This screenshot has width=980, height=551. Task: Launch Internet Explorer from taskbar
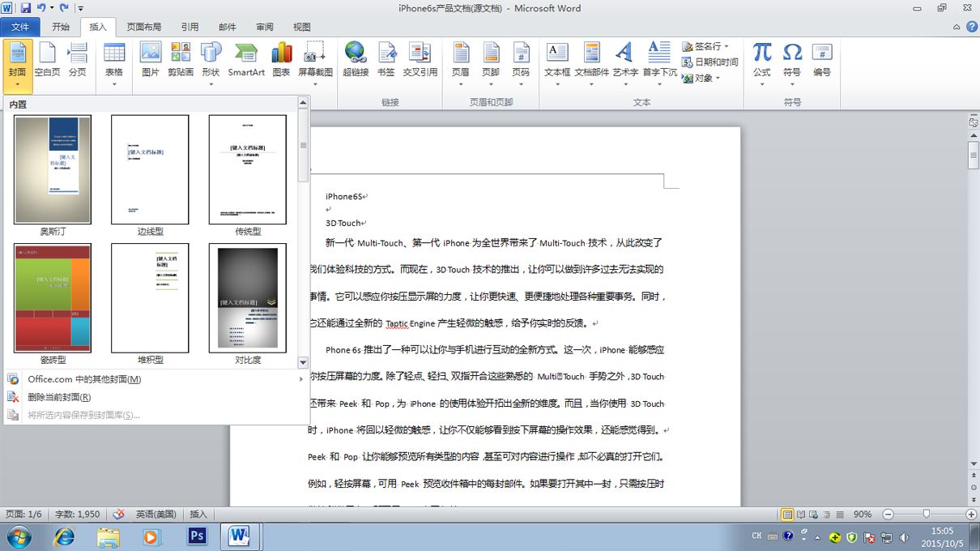click(x=63, y=536)
